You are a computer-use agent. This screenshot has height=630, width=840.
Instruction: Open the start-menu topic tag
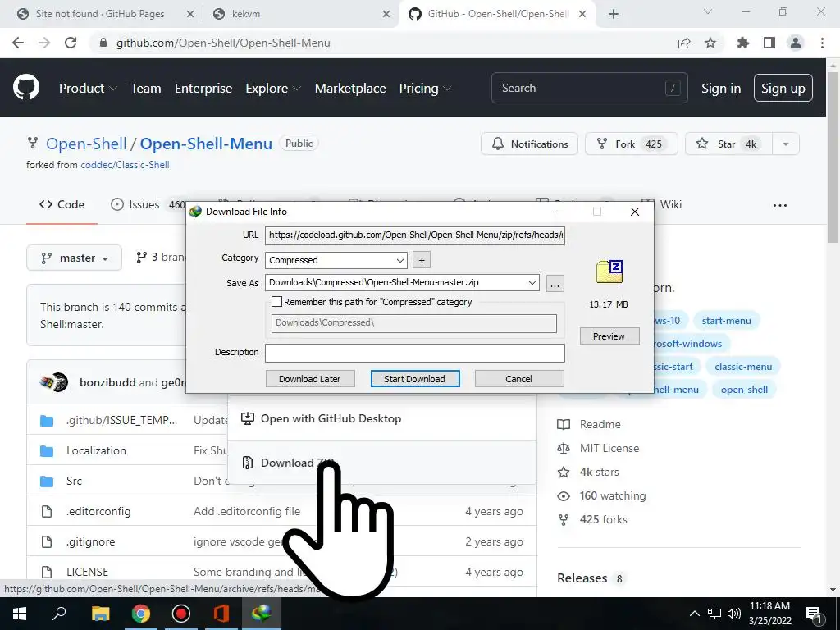(x=727, y=321)
